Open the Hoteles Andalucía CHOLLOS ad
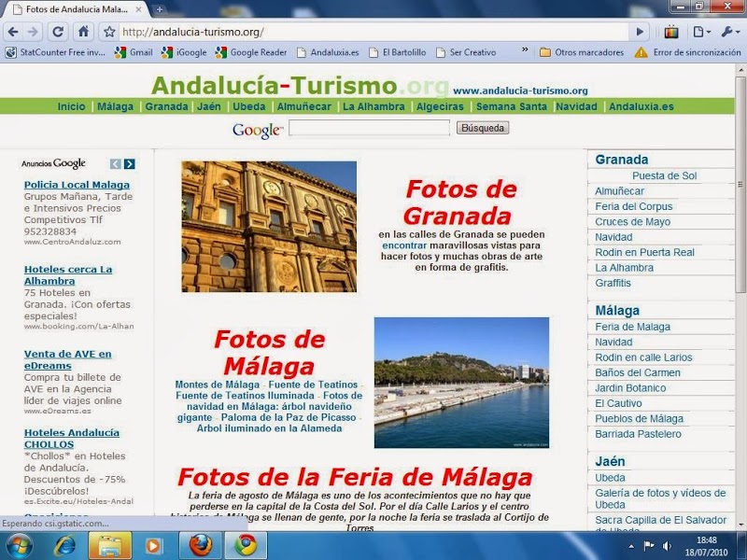This screenshot has height=560, width=747. (x=72, y=438)
